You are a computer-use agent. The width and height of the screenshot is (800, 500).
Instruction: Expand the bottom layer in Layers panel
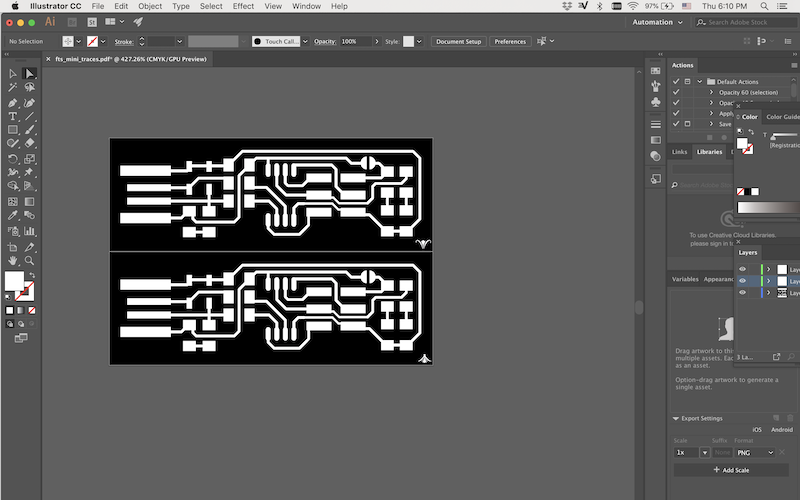click(768, 292)
